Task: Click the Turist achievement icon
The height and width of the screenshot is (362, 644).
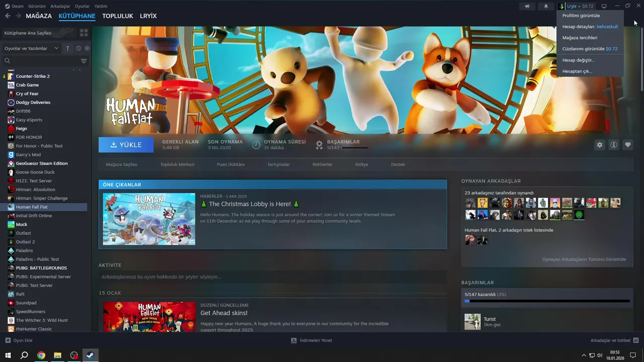Action: [472, 322]
